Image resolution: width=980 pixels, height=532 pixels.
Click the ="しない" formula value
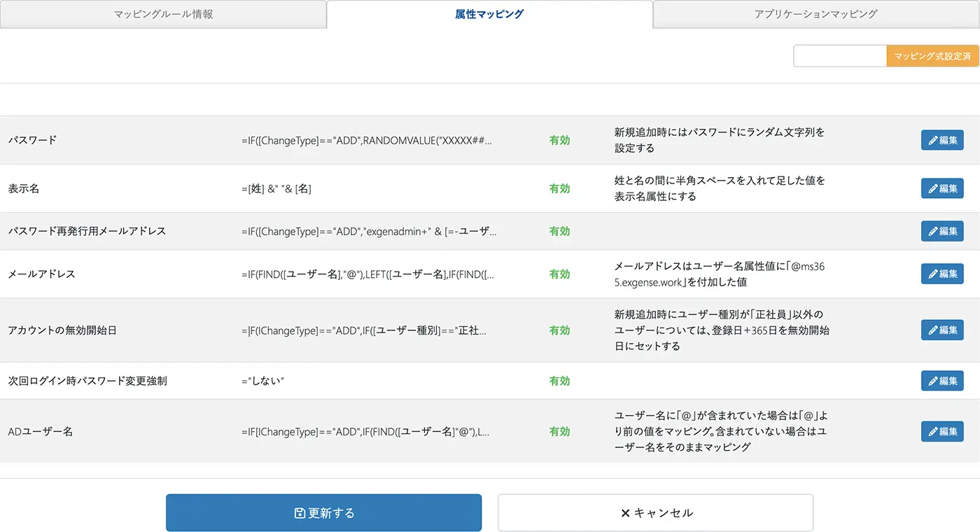pos(263,381)
